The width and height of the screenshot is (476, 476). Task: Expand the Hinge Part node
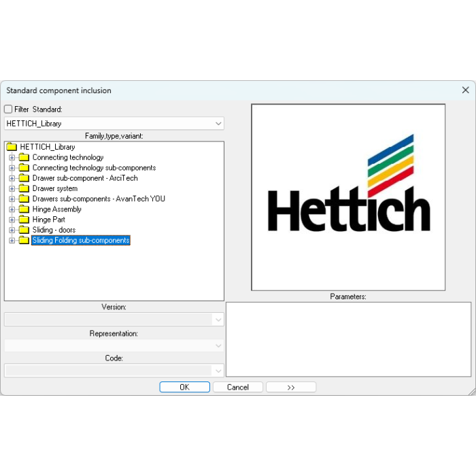tap(12, 220)
